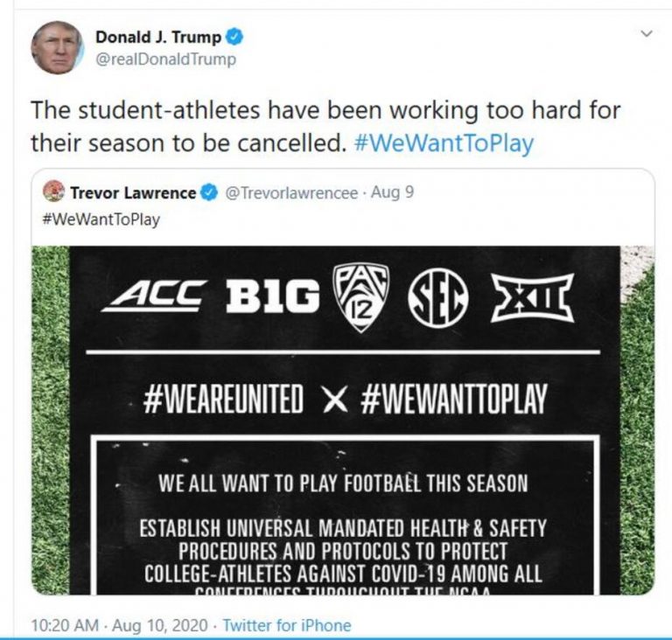Click Trevor Lawrence's small profile avatar
The width and height of the screenshot is (672, 640).
pyautogui.click(x=52, y=191)
